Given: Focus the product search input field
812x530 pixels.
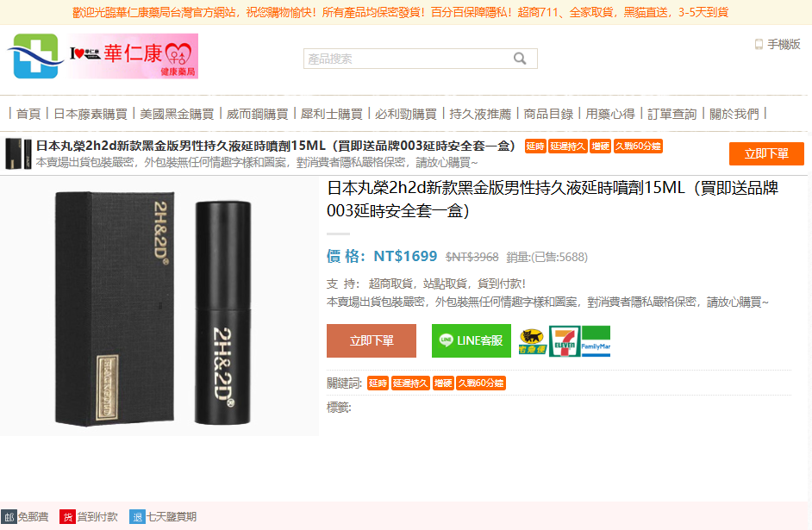Looking at the screenshot, I should (408, 59).
